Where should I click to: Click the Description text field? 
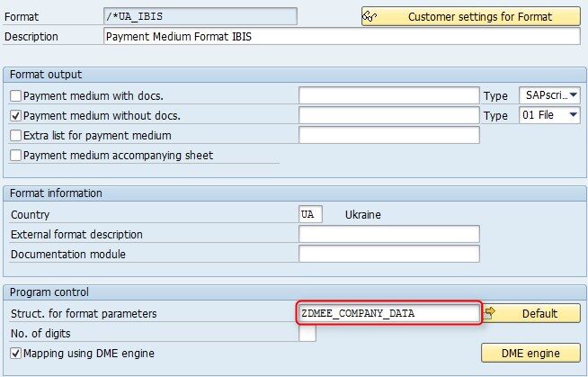pyautogui.click(x=342, y=37)
